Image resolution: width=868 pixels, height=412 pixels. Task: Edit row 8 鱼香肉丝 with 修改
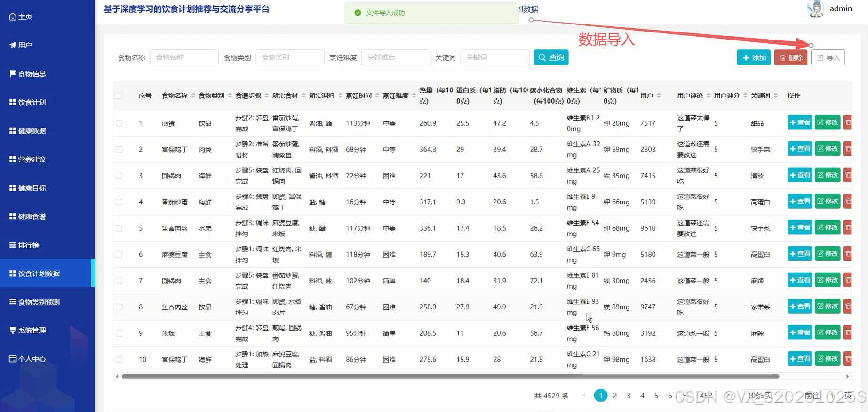coord(828,307)
